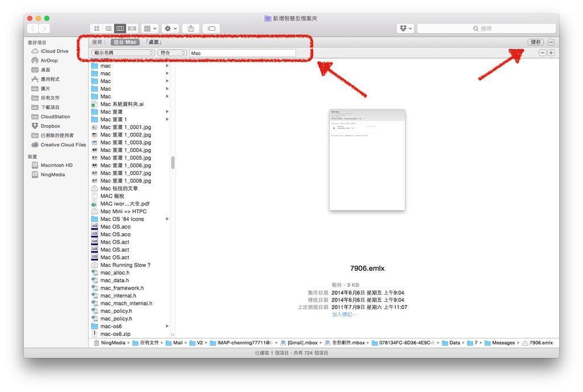Click the 儲存 save button

tap(536, 42)
